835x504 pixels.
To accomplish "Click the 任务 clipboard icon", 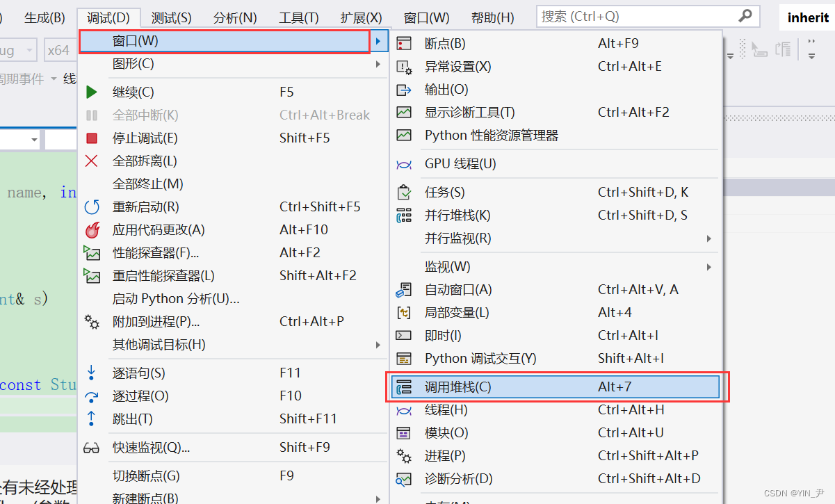I will click(404, 192).
